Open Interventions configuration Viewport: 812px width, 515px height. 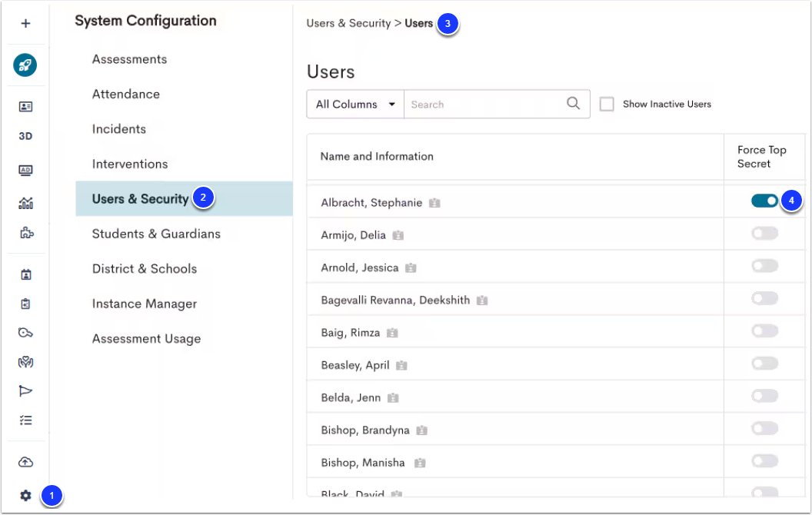[130, 164]
